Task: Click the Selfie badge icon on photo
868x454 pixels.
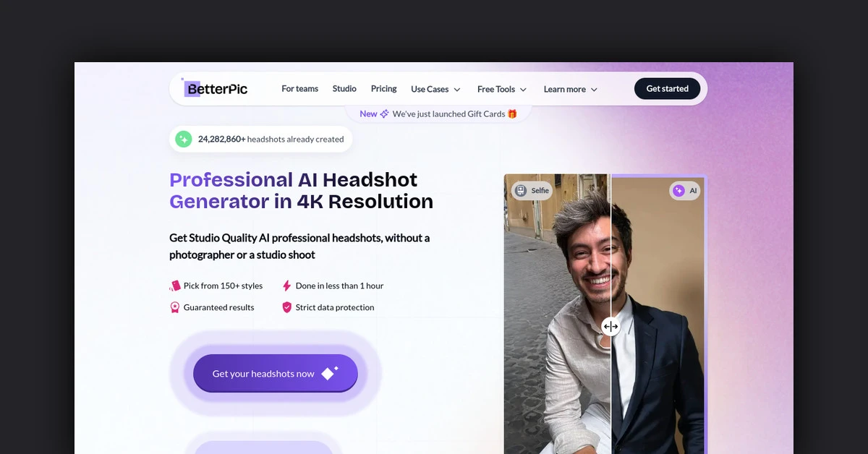Action: point(521,191)
